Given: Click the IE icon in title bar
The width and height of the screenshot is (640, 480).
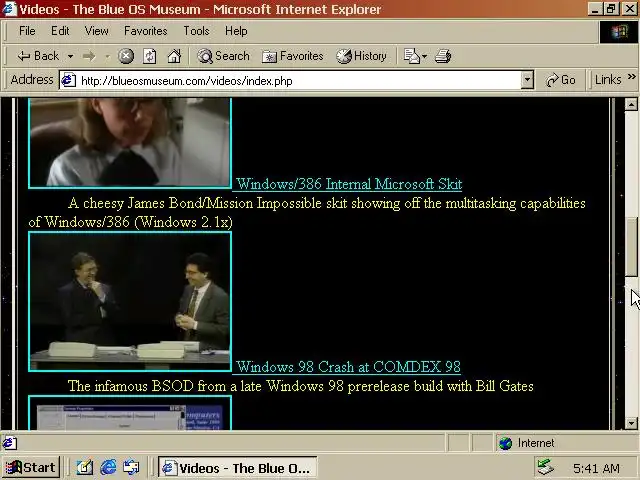Looking at the screenshot, I should point(9,9).
